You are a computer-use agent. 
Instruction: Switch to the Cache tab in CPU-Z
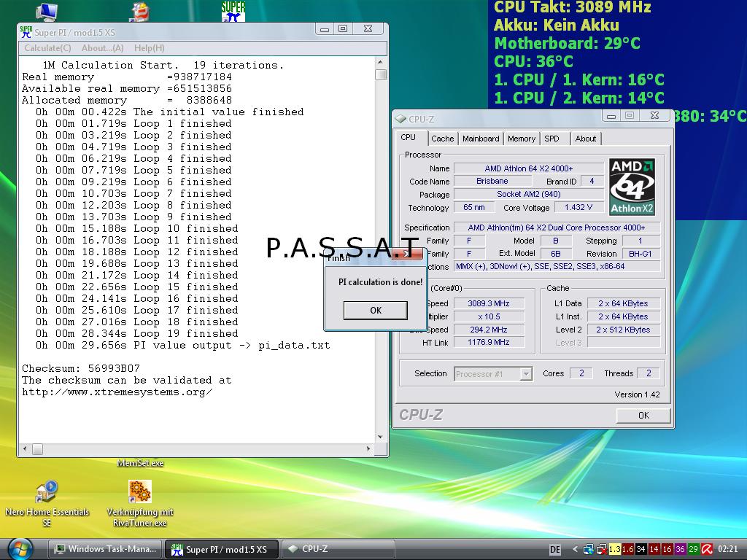click(x=443, y=139)
